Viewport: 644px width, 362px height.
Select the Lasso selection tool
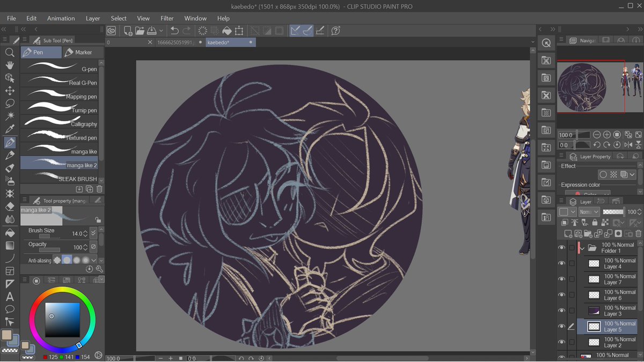point(10,103)
